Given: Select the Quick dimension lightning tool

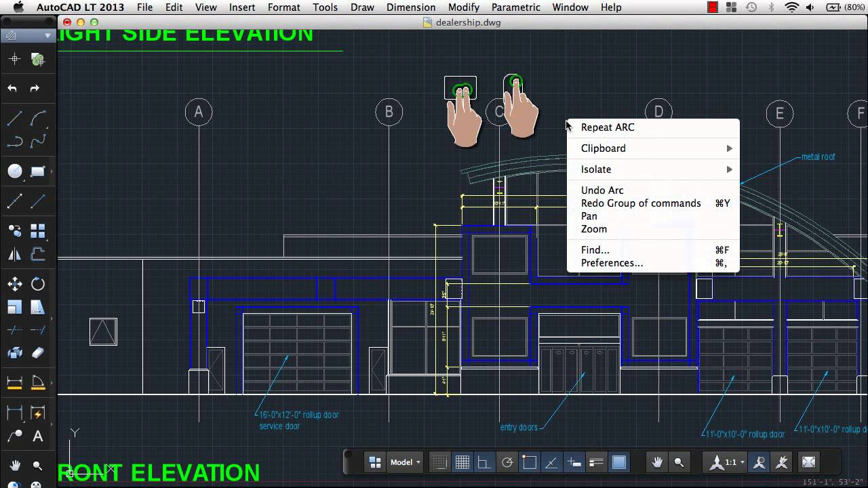Looking at the screenshot, I should click(x=38, y=413).
